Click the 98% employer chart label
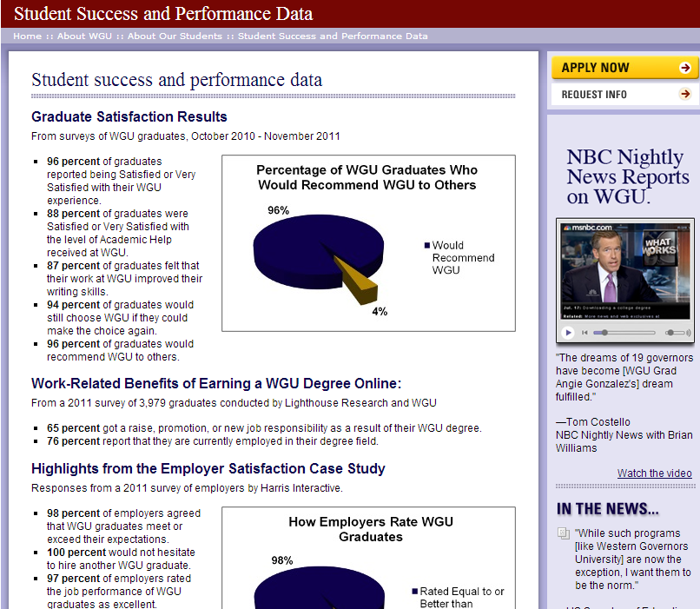The width and height of the screenshot is (700, 609). [x=282, y=560]
